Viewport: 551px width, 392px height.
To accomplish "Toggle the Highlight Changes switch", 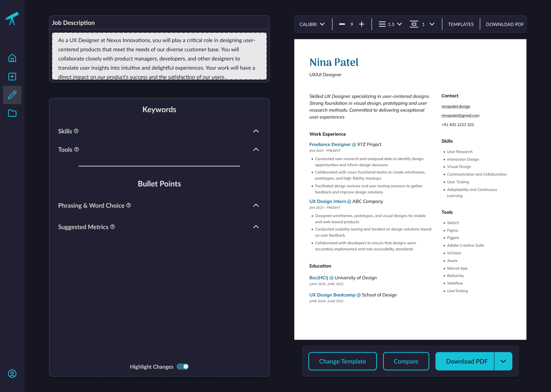I will [x=183, y=366].
